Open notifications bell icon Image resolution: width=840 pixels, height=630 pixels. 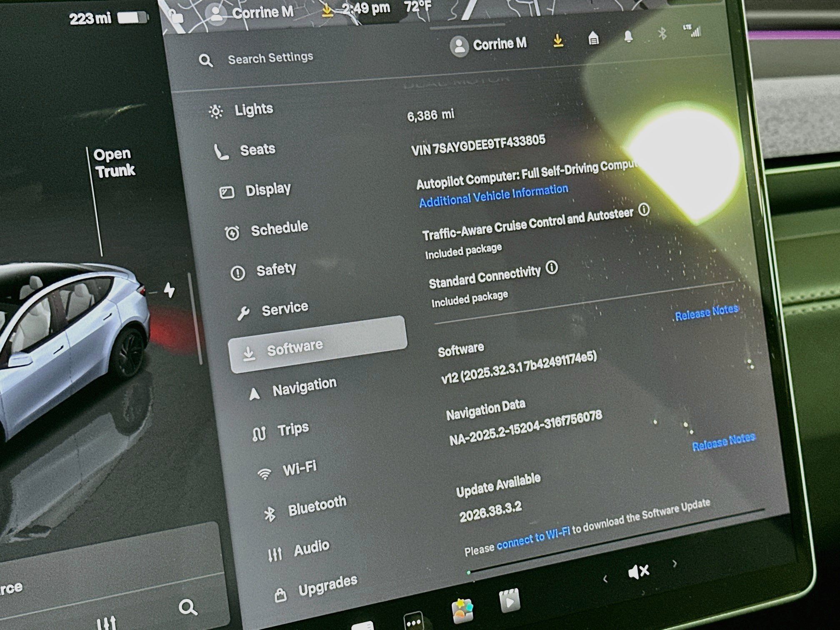point(628,37)
